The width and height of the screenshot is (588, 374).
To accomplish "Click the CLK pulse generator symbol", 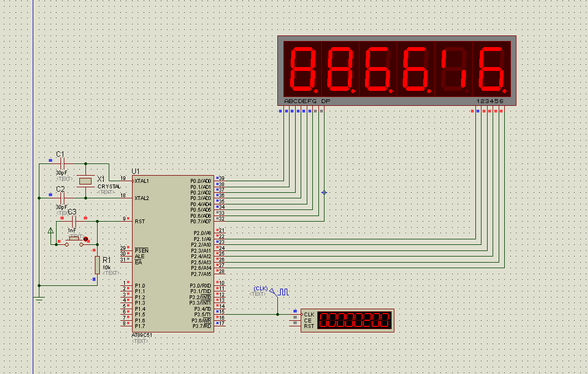I will pos(279,292).
